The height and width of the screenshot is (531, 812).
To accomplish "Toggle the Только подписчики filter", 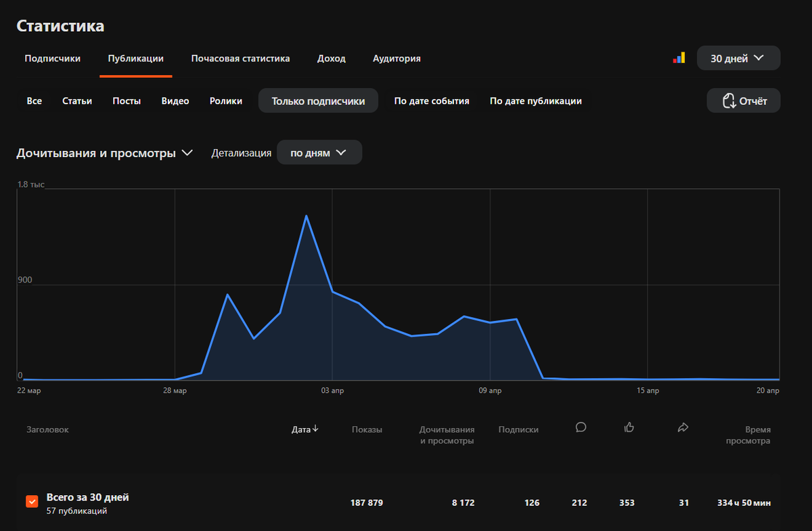I will [x=318, y=101].
